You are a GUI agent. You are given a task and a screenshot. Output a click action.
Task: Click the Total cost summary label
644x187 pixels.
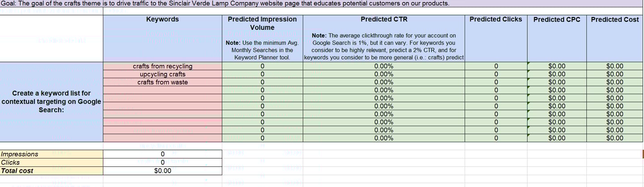[x=51, y=170]
